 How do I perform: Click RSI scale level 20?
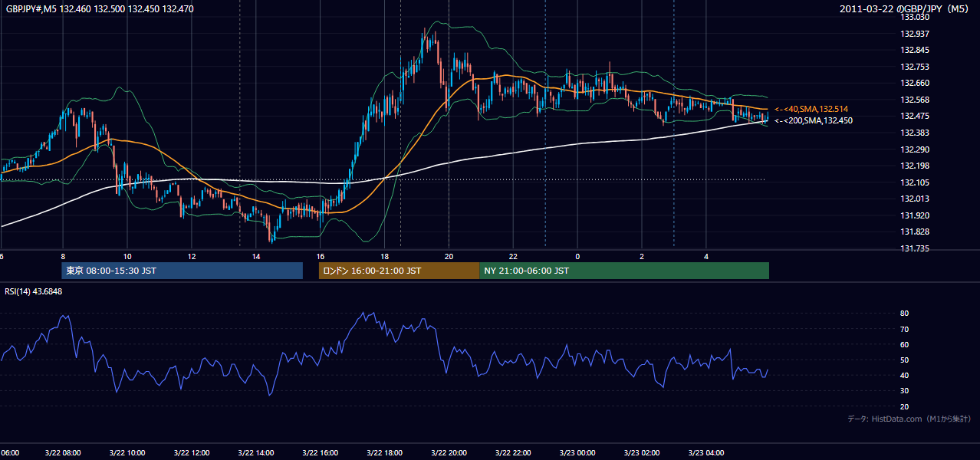904,407
